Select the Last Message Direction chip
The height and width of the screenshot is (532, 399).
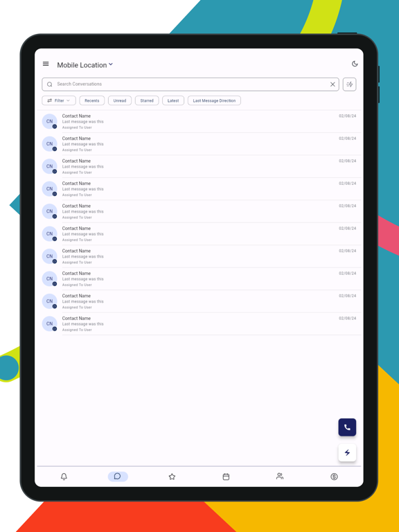click(x=214, y=100)
